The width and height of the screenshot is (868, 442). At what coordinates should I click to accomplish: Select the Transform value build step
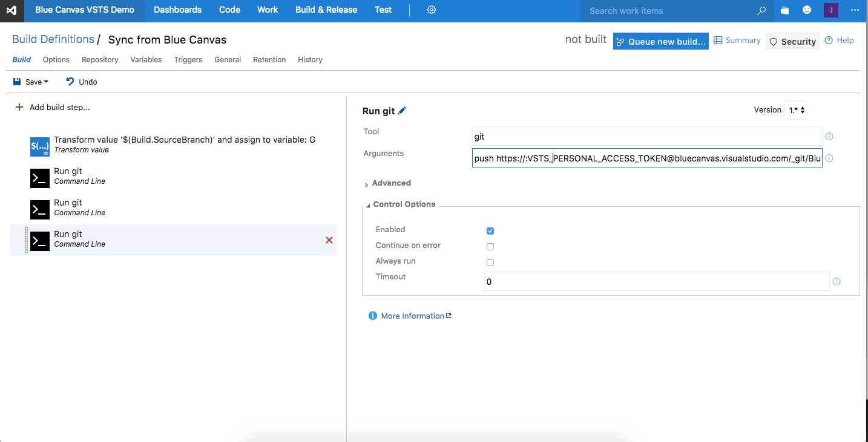coord(173,145)
